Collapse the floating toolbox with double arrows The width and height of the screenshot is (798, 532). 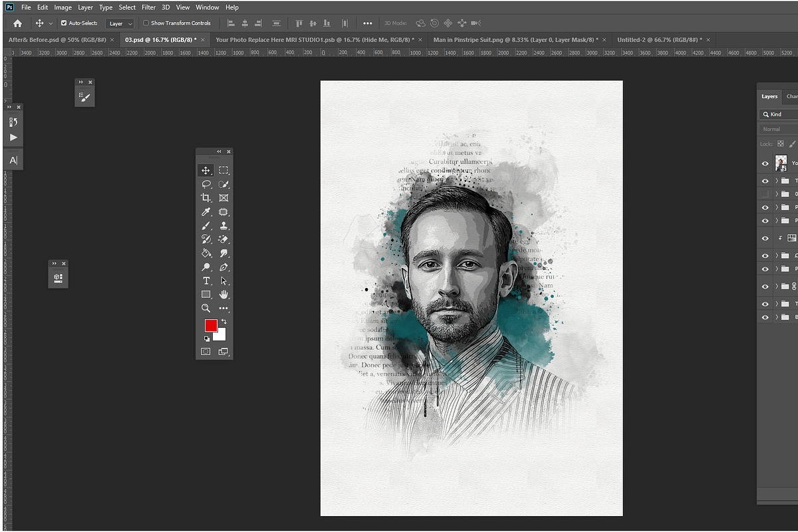tap(219, 152)
